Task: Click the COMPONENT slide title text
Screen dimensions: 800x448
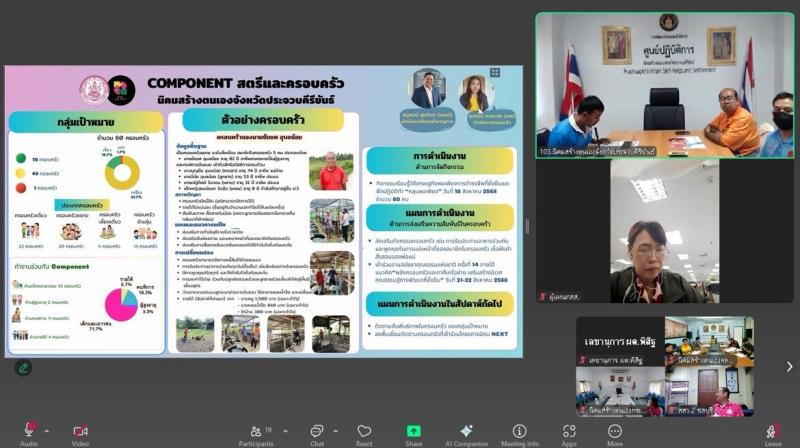Action: point(245,83)
